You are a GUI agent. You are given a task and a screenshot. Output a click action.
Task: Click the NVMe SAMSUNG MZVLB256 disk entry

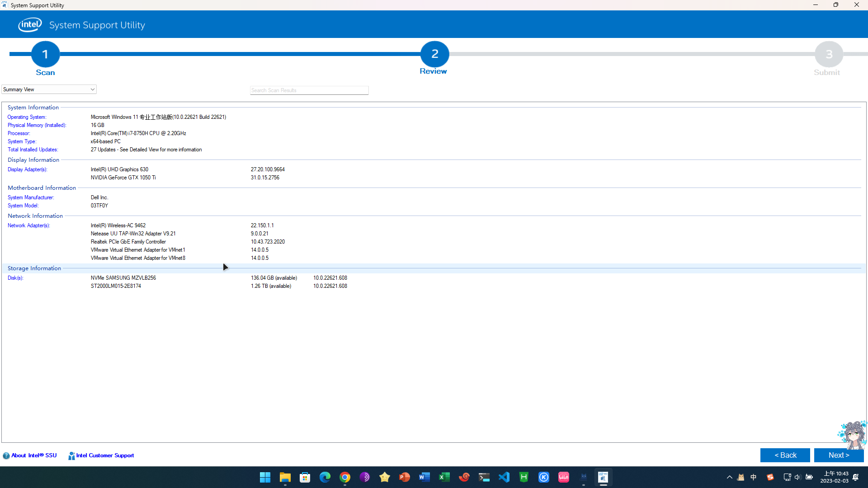coord(123,278)
